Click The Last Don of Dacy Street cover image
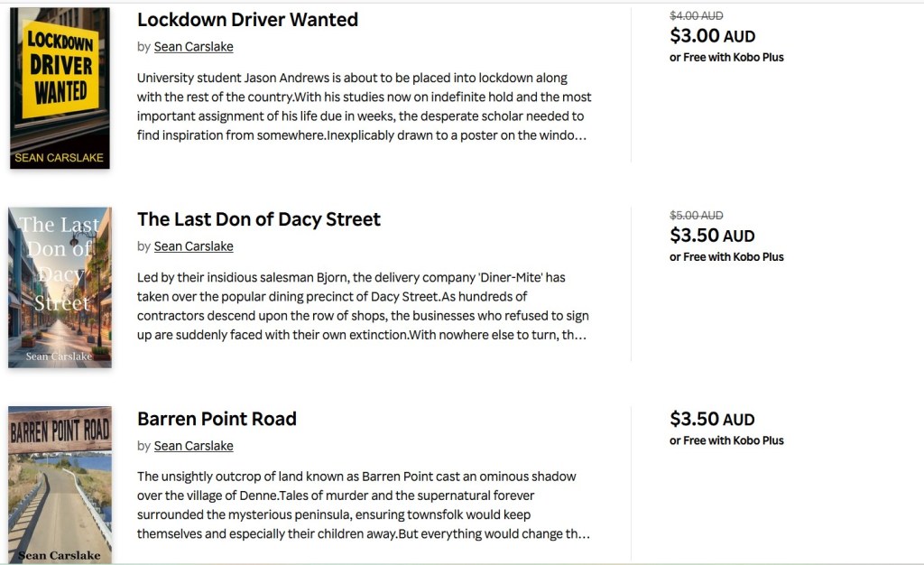Image resolution: width=924 pixels, height=565 pixels. coord(60,287)
